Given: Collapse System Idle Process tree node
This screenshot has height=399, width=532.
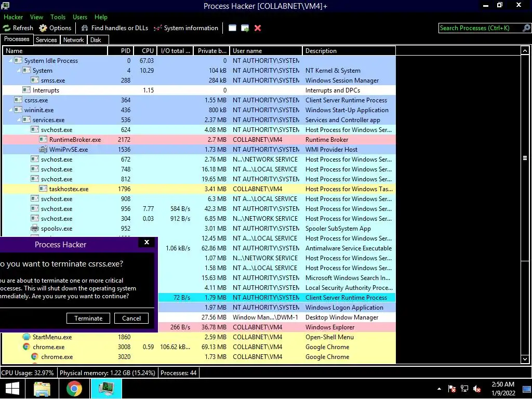Looking at the screenshot, I should coord(10,60).
